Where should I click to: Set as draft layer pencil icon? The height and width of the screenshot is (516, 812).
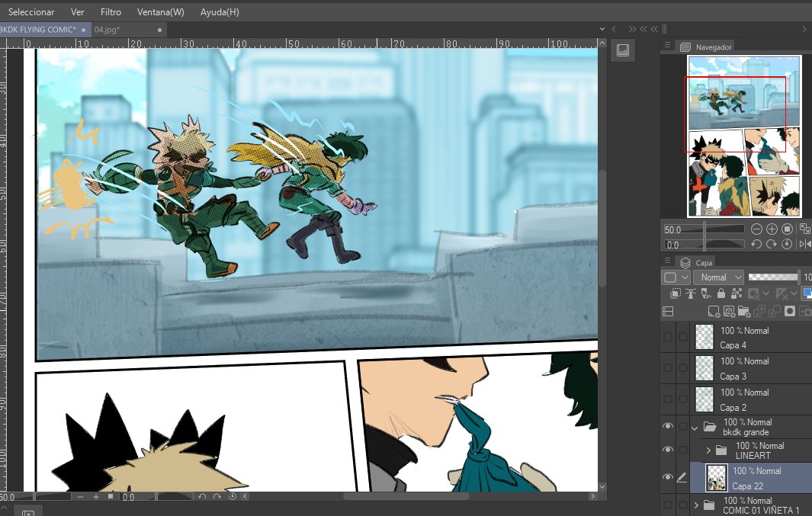(706, 294)
